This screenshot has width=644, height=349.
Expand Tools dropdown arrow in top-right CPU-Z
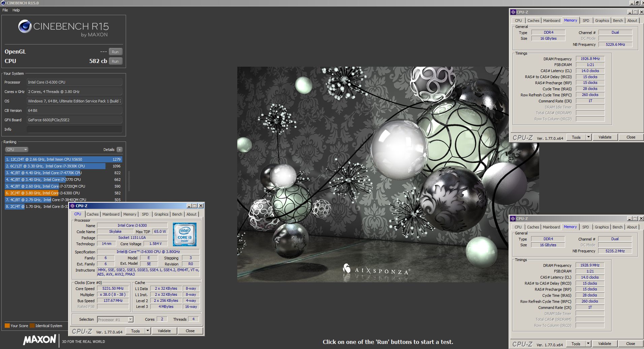588,137
